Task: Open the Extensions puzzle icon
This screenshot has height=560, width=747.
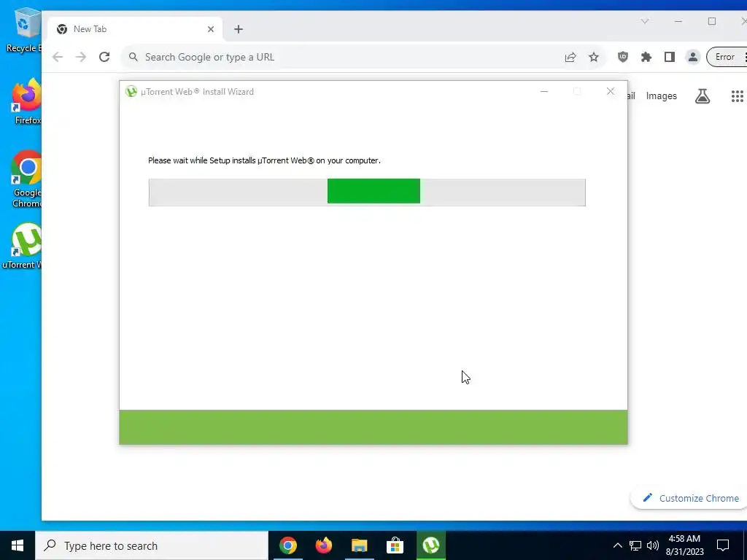Action: tap(646, 57)
